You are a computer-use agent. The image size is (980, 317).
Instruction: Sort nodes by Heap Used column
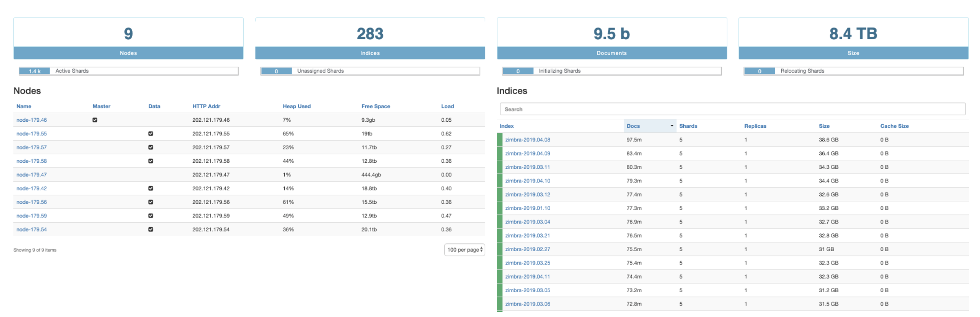tap(296, 106)
